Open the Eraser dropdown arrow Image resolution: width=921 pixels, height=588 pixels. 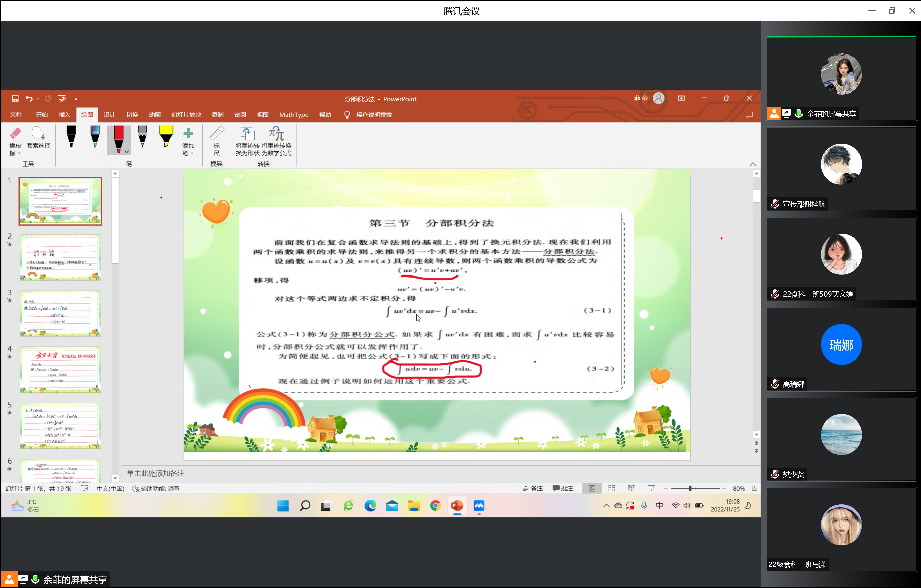click(19, 153)
